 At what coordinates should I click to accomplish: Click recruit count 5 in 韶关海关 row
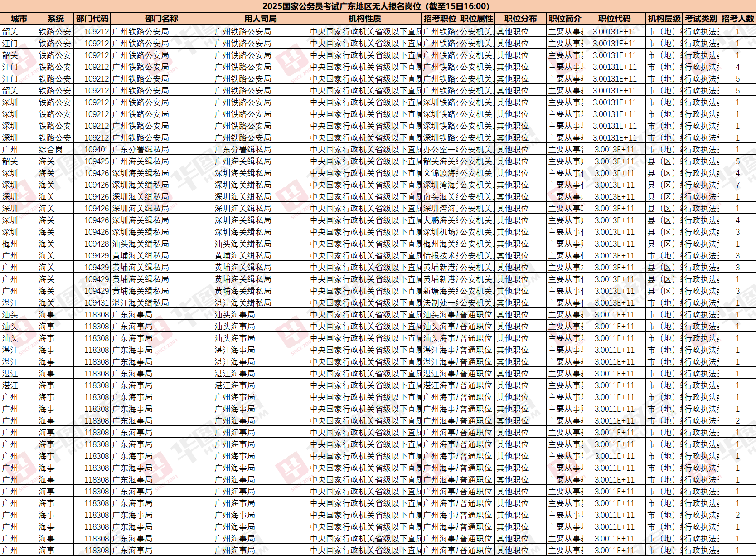(737, 161)
